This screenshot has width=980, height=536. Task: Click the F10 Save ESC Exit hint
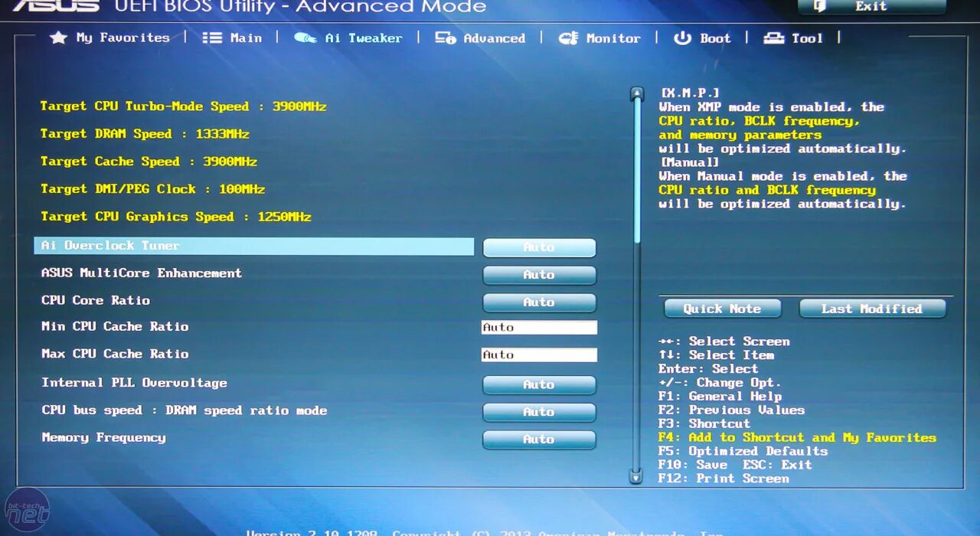pyautogui.click(x=735, y=465)
